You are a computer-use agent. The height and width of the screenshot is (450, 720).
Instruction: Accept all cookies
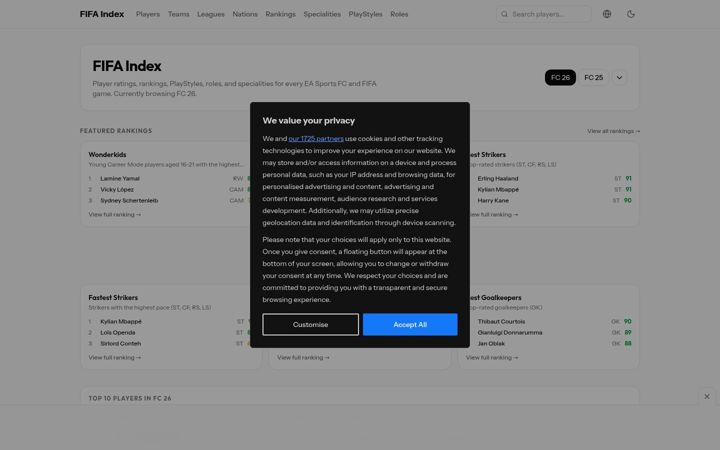pos(410,325)
